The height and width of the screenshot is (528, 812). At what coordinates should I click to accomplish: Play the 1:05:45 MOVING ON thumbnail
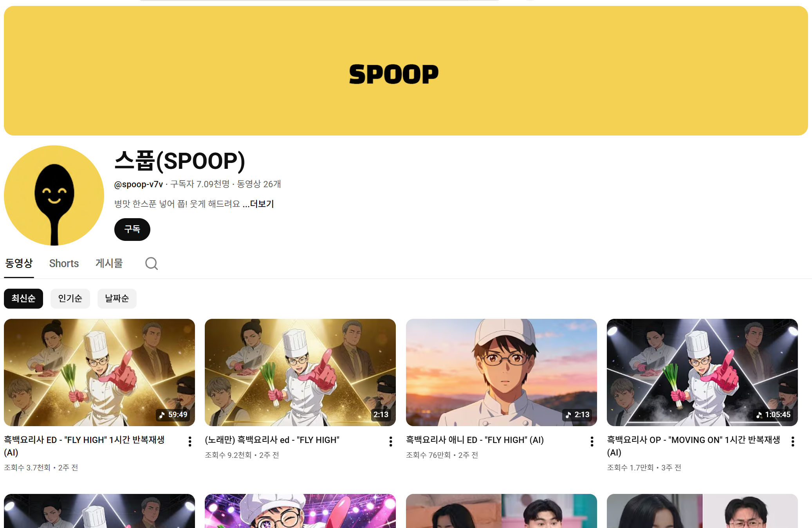click(702, 372)
